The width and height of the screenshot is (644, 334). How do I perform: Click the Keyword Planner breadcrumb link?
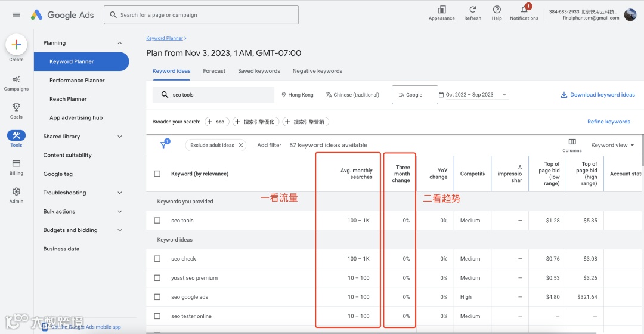point(165,38)
